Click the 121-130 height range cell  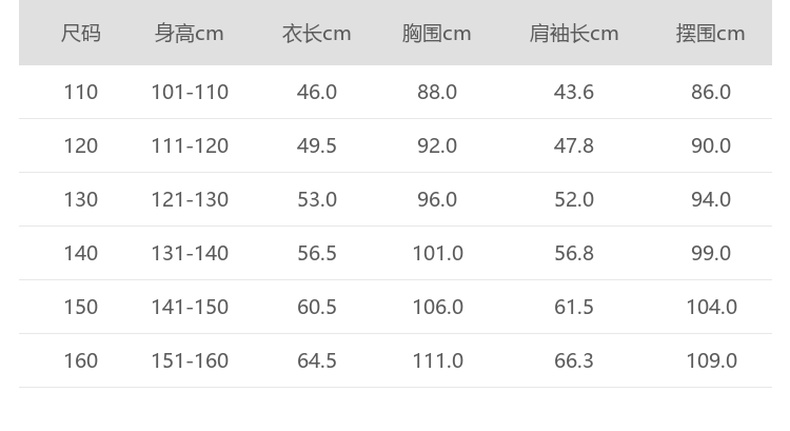[x=190, y=200]
